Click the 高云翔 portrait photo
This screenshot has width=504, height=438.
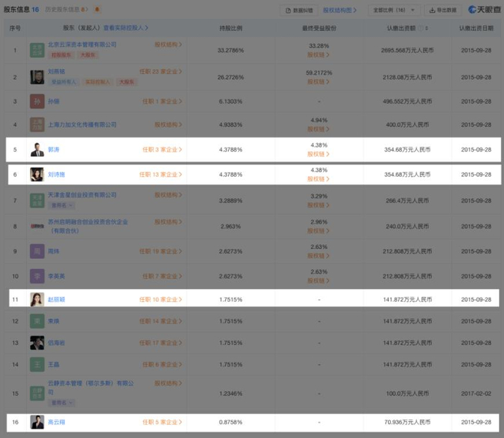point(37,422)
